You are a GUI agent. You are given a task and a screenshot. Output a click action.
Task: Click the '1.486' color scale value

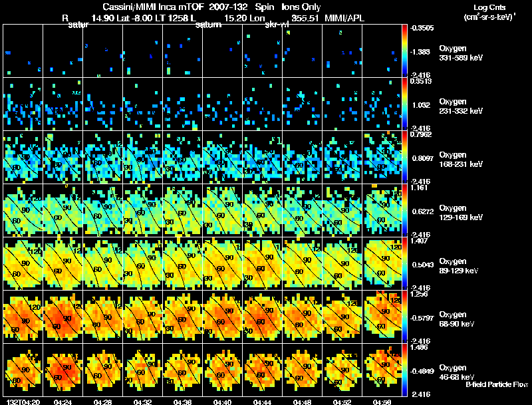point(419,347)
